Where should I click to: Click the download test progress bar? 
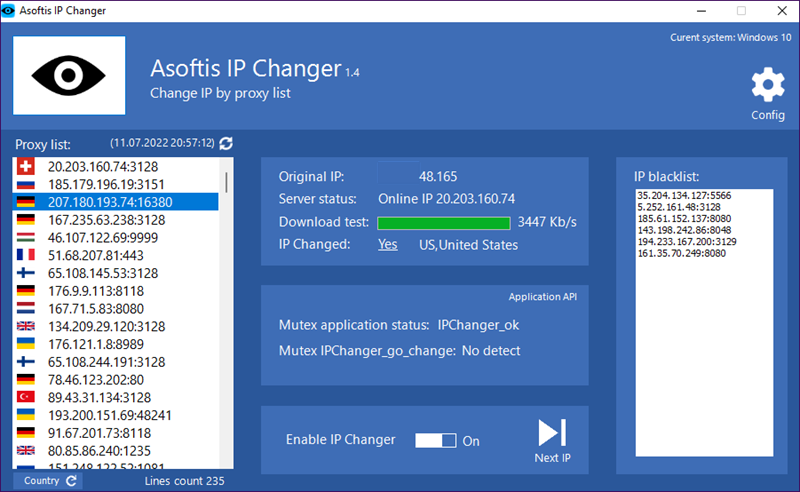coord(443,223)
